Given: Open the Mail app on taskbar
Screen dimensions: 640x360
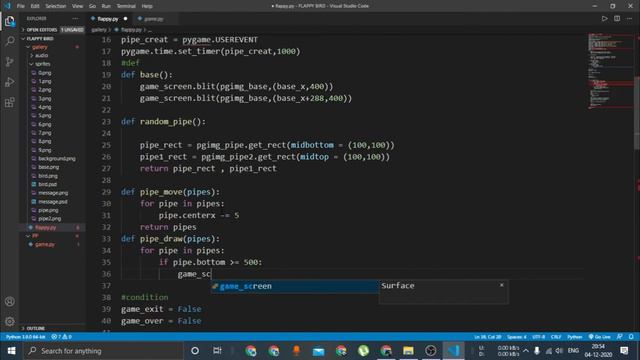Looking at the screenshot, I should (x=318, y=351).
